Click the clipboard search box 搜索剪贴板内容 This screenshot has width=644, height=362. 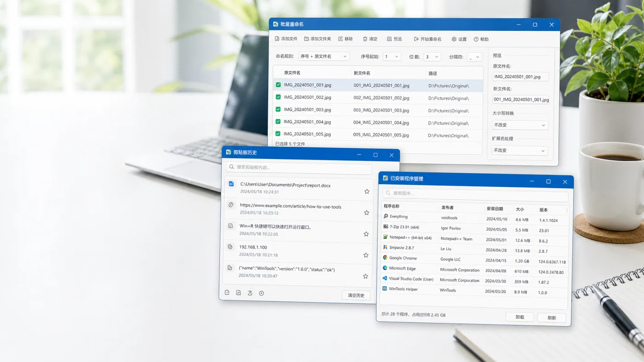tap(299, 168)
